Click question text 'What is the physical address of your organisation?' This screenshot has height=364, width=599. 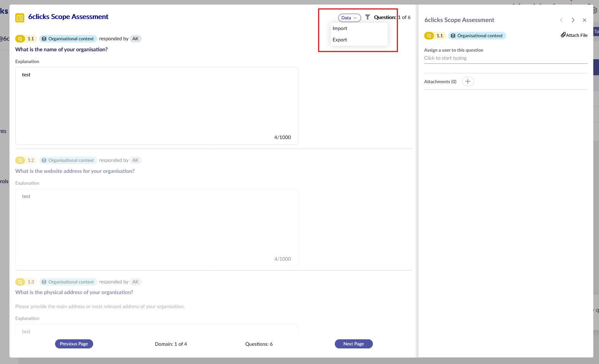pos(74,292)
